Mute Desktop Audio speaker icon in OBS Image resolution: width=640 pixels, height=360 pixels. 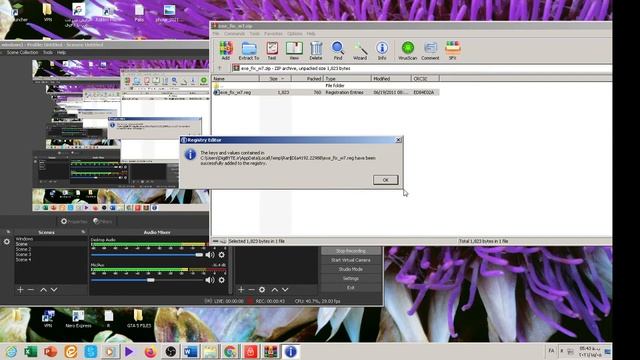(x=210, y=255)
